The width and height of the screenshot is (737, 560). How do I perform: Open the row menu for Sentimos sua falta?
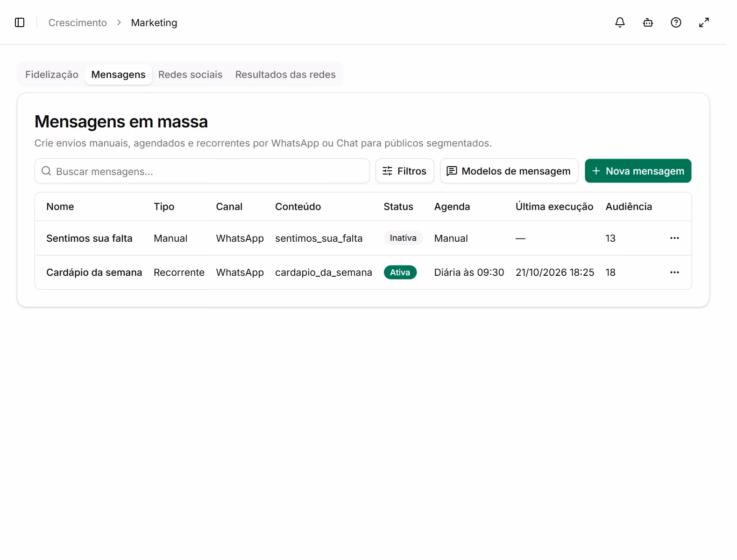(x=674, y=238)
